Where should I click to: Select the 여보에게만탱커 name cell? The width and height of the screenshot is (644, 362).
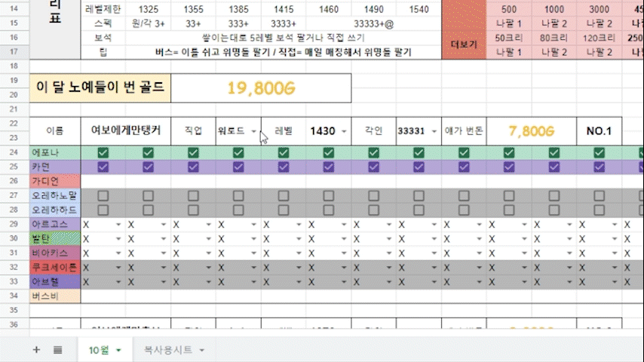[x=126, y=130]
